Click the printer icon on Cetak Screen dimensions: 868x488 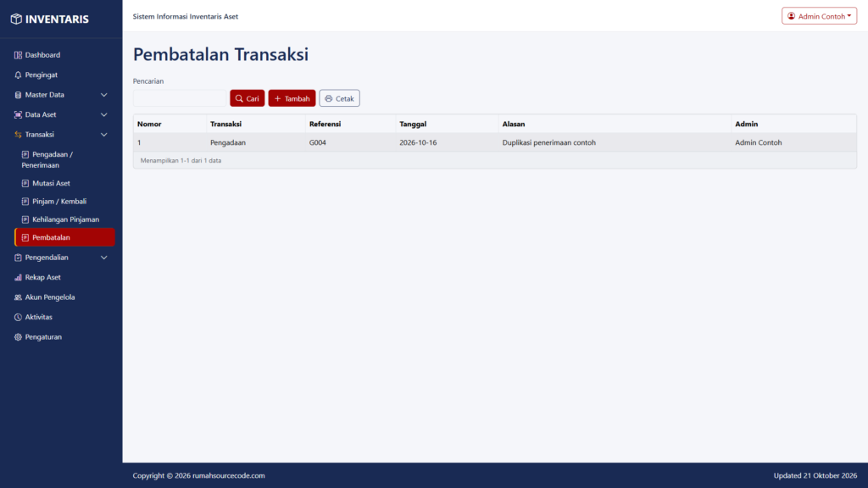pos(328,98)
